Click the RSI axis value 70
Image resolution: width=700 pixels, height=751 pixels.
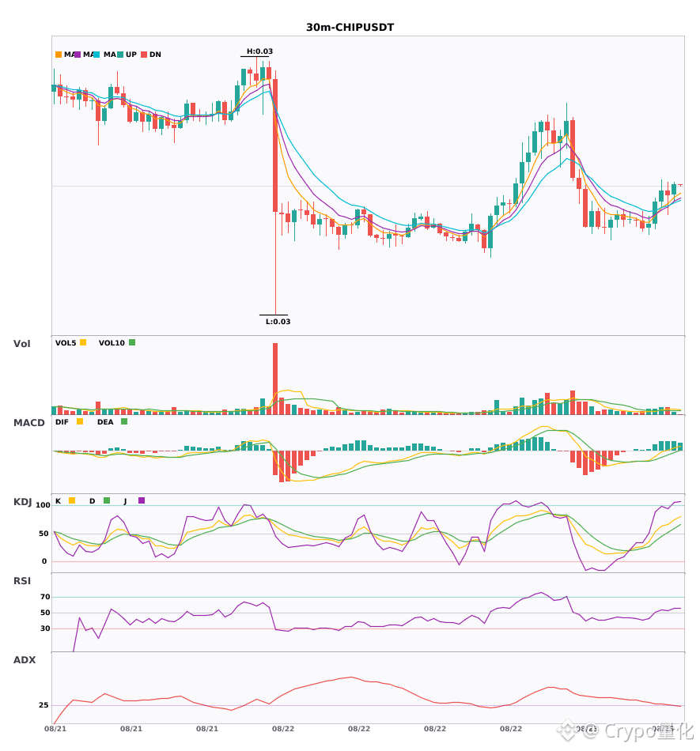point(45,597)
